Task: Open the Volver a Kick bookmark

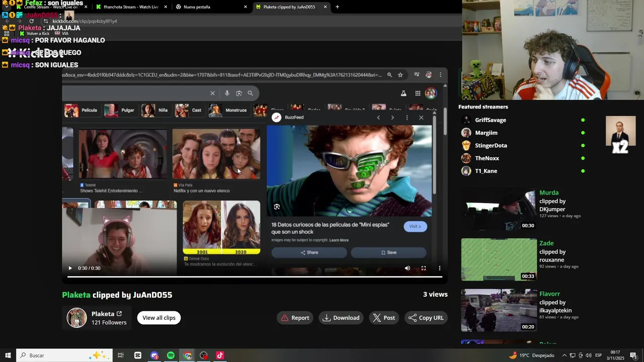Action: tap(34, 34)
